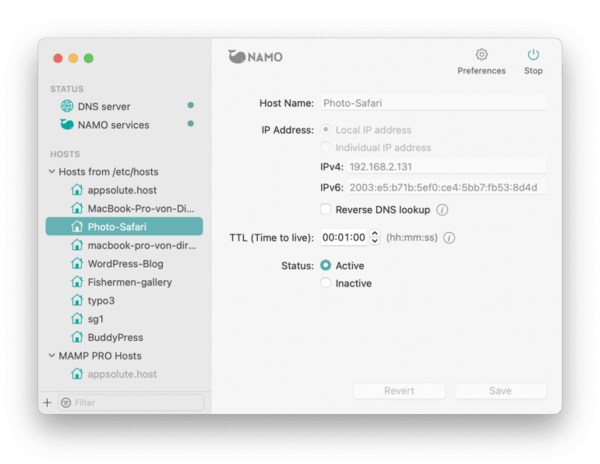Click the house icon beside Photo-Safari
Viewport: 600px width, 464px height.
click(x=77, y=226)
